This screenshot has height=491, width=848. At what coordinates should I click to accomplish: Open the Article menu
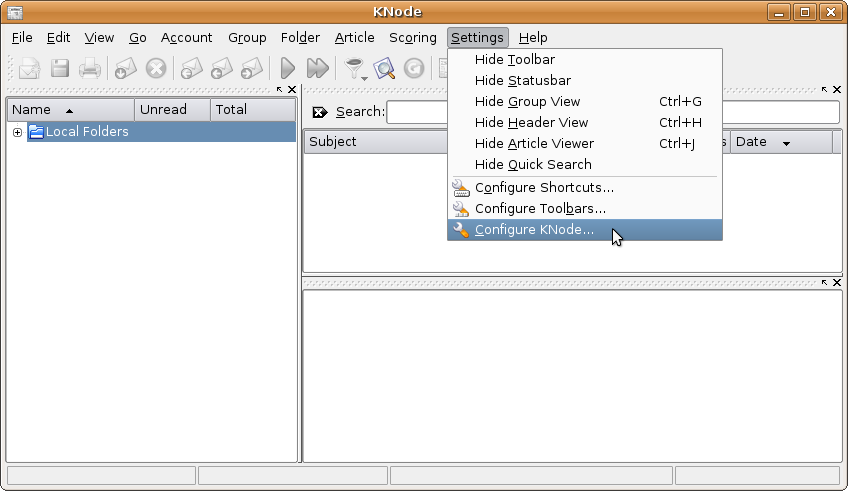tap(355, 38)
